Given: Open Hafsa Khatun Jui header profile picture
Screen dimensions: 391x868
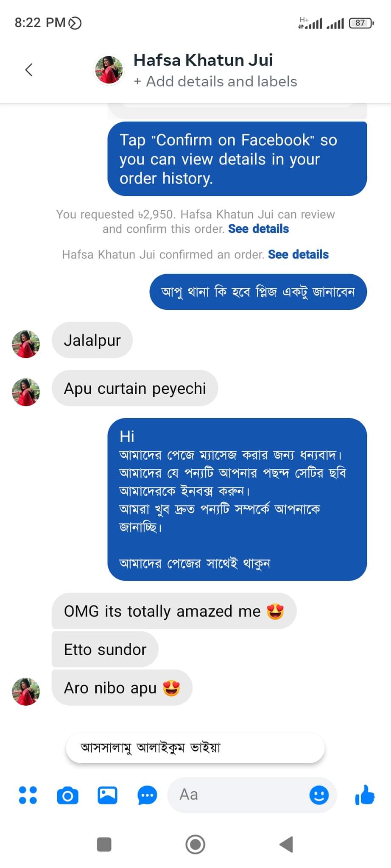Looking at the screenshot, I should point(109,70).
